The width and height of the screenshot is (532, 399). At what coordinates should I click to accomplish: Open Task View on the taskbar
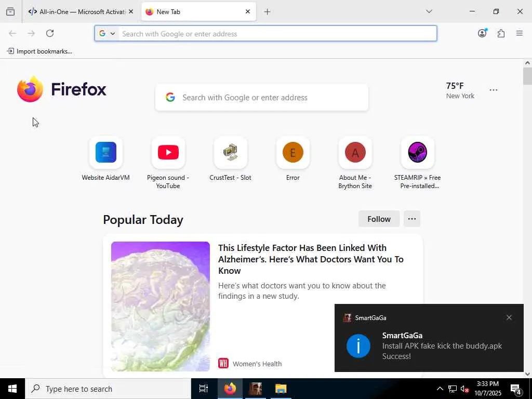pyautogui.click(x=204, y=389)
